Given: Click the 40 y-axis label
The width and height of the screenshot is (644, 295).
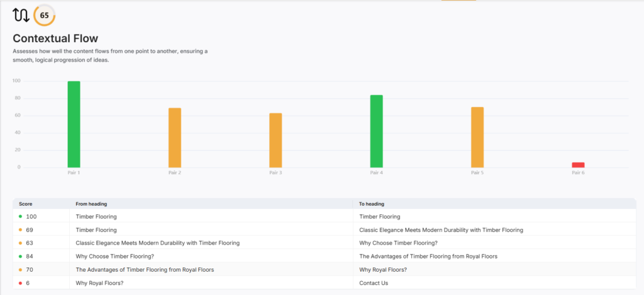Looking at the screenshot, I should pyautogui.click(x=18, y=133).
